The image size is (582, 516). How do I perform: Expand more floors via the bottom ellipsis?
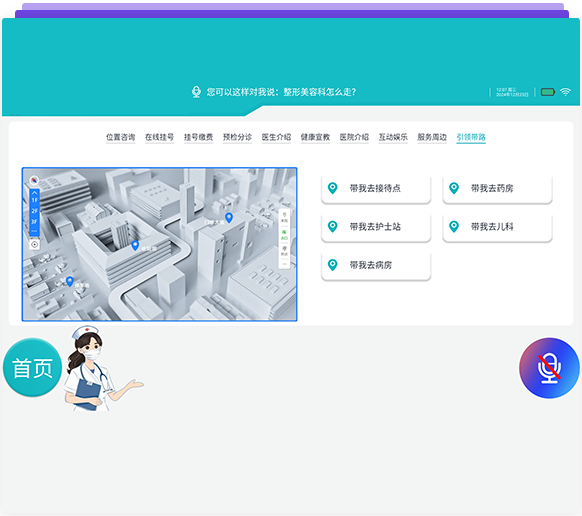(35, 231)
